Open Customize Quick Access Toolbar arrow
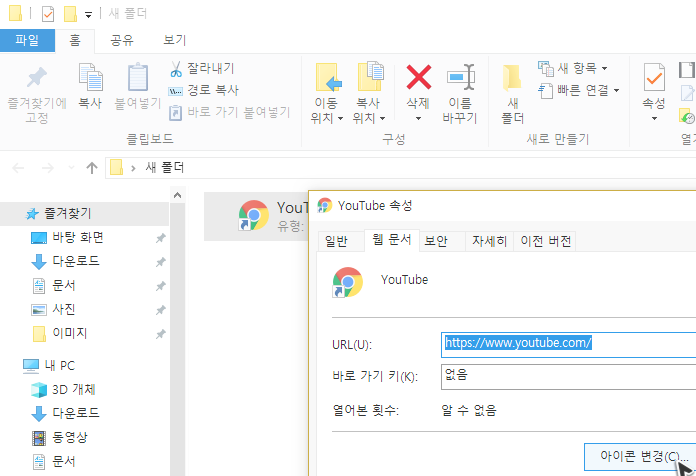The height and width of the screenshot is (476, 696). click(x=88, y=15)
